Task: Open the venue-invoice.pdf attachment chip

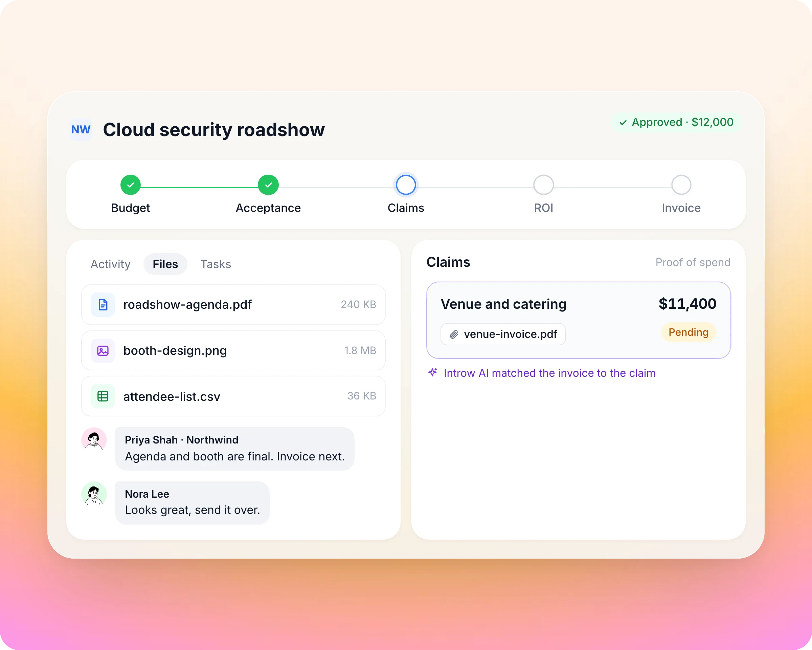Action: [503, 334]
